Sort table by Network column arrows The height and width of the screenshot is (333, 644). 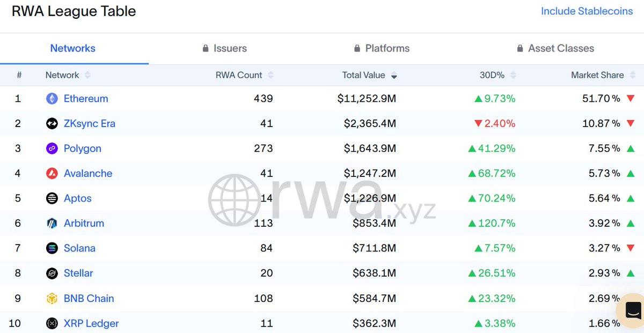coord(87,75)
